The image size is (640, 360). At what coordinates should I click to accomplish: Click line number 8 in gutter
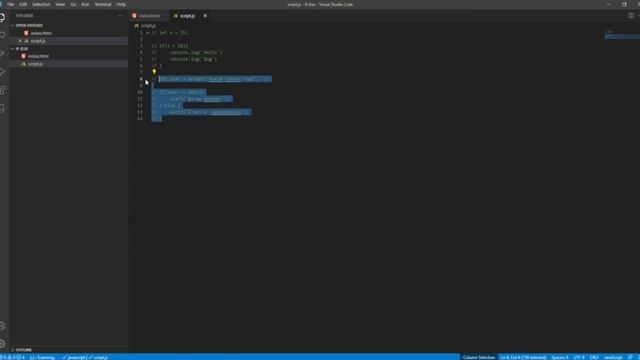141,79
